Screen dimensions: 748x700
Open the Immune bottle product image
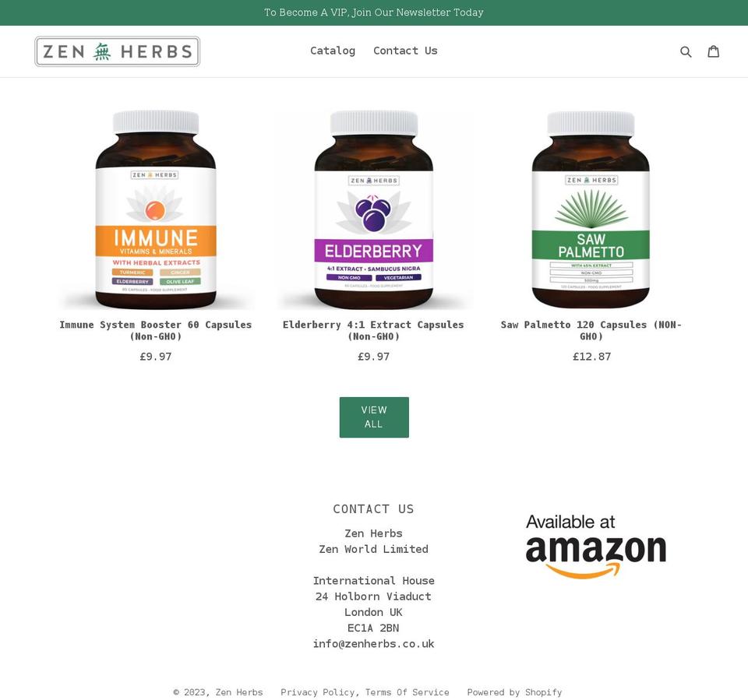point(156,209)
